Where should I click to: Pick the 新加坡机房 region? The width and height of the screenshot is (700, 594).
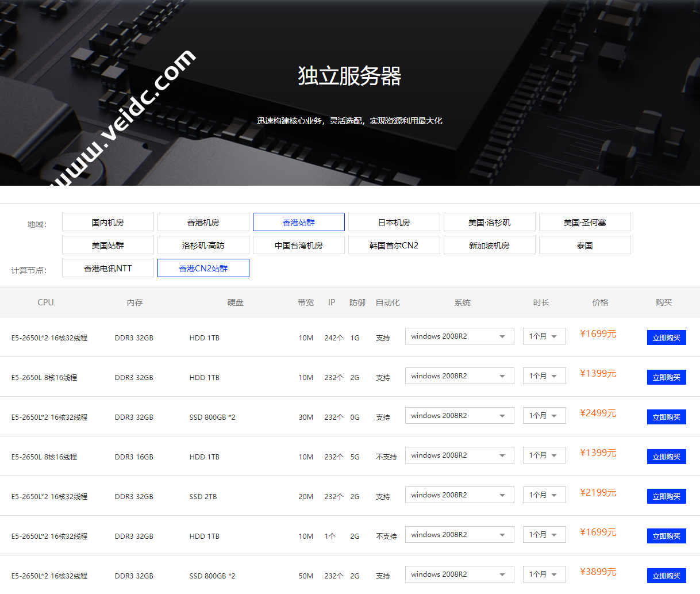[x=489, y=245]
